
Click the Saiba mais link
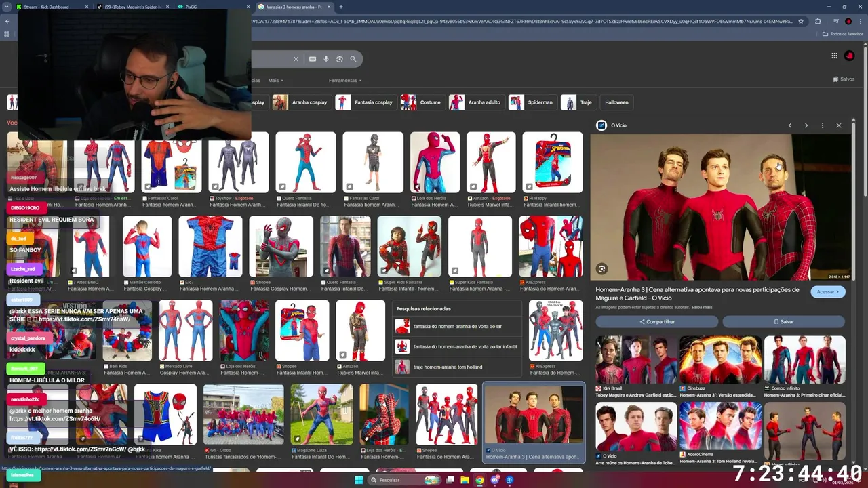[x=702, y=308]
